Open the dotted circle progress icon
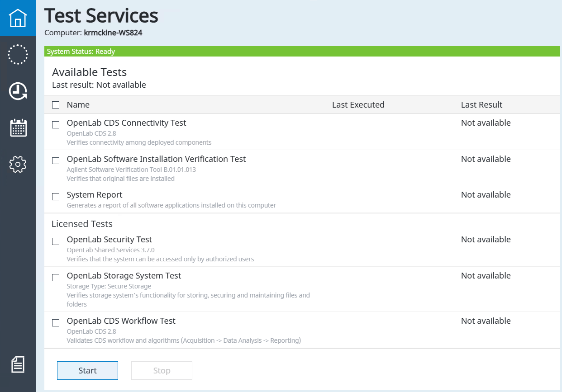Screen dimensions: 562x392 click(18, 55)
